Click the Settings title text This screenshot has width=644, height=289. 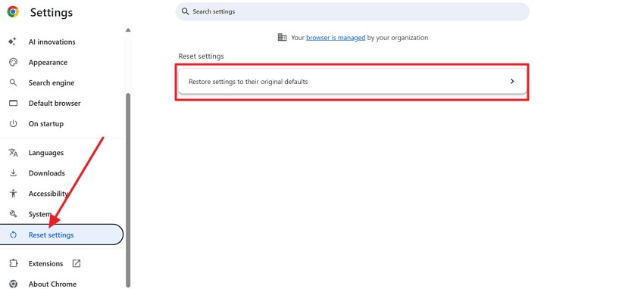[52, 13]
